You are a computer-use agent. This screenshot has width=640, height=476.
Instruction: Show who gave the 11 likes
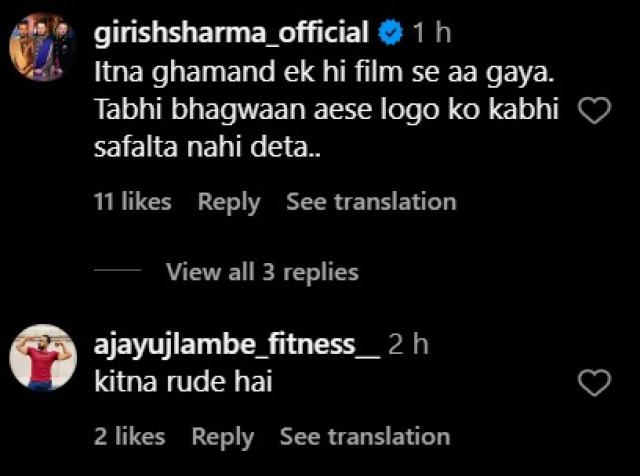point(133,202)
